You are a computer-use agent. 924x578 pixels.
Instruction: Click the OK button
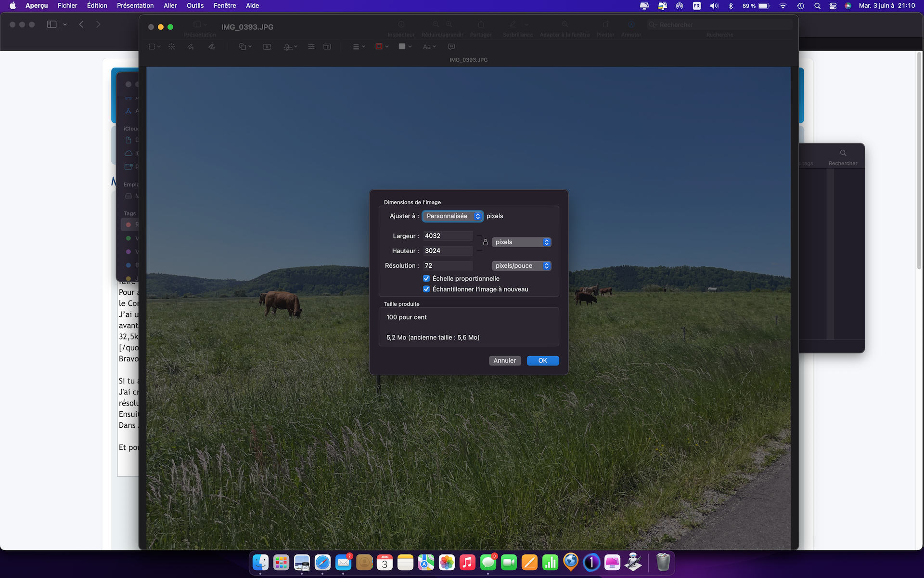pos(542,361)
